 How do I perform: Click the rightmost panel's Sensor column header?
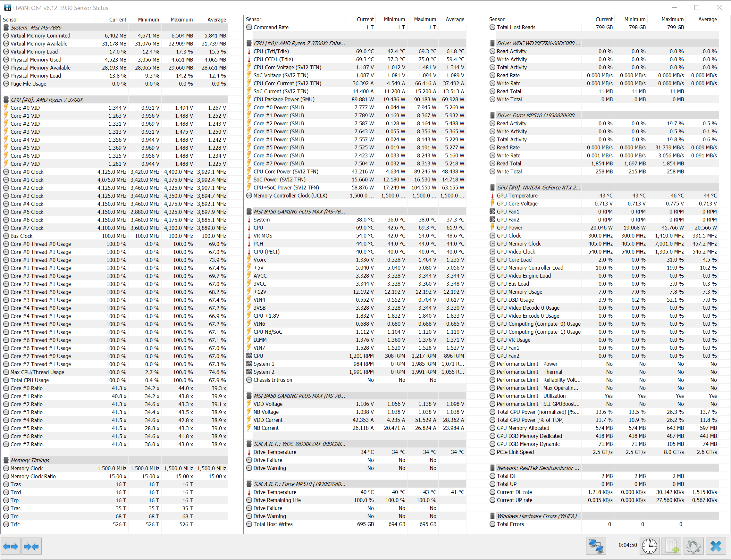point(497,19)
